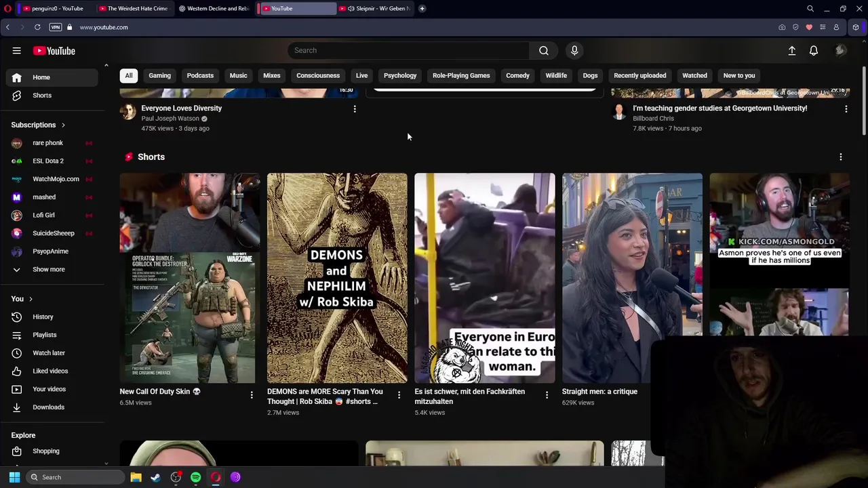Focus the YouTube search field
Viewport: 868px width, 488px height.
409,50
